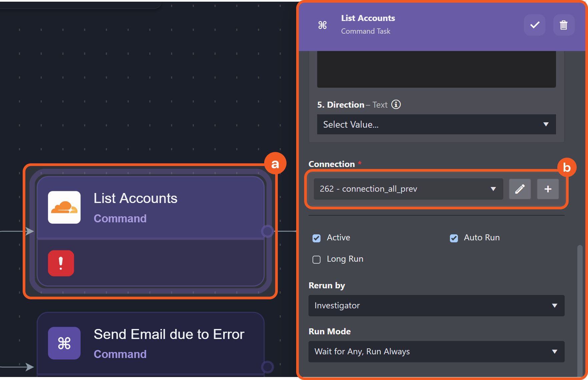Image resolution: width=588 pixels, height=380 pixels.
Task: Click the List Accounts node output port
Action: (267, 231)
